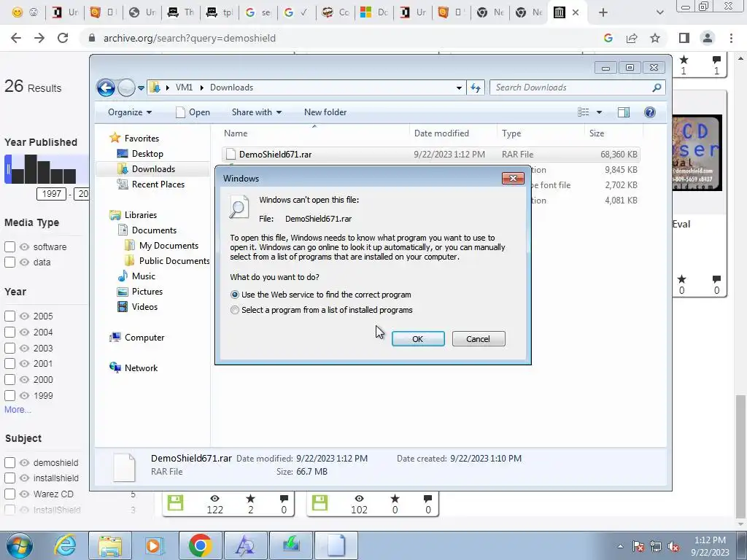Toggle the preview pane icon
747x560 pixels.
[624, 112]
